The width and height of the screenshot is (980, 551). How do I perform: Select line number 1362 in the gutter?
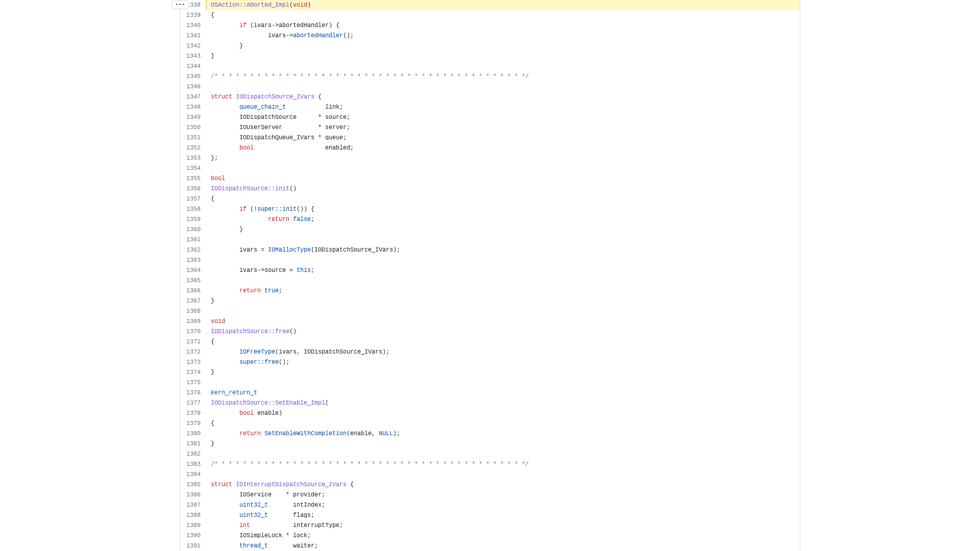(x=193, y=249)
